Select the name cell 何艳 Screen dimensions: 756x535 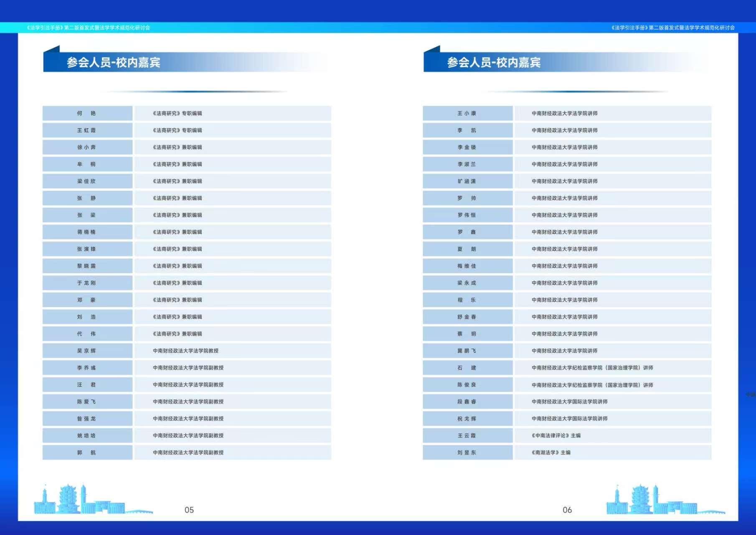click(86, 113)
